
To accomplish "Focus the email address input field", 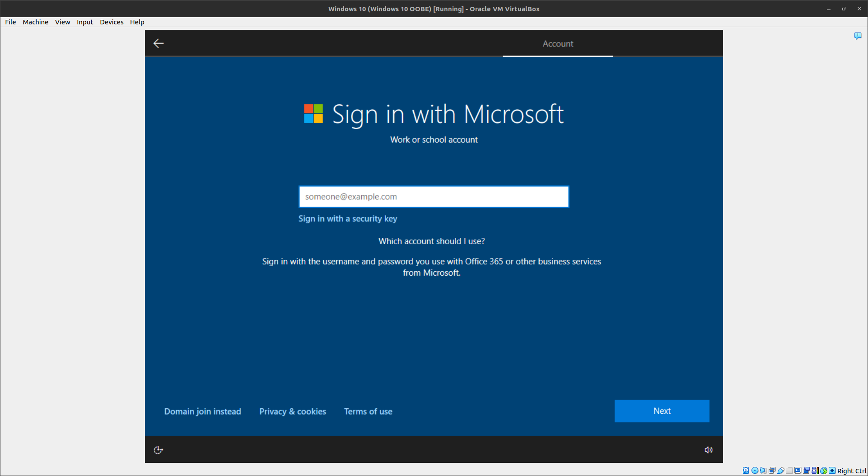I will tap(434, 197).
